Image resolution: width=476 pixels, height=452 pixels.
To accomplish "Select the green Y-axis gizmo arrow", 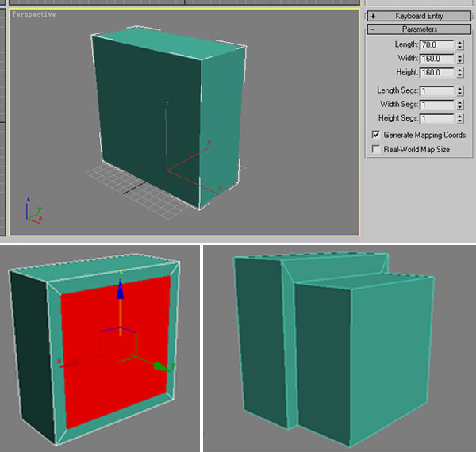I will click(x=162, y=367).
